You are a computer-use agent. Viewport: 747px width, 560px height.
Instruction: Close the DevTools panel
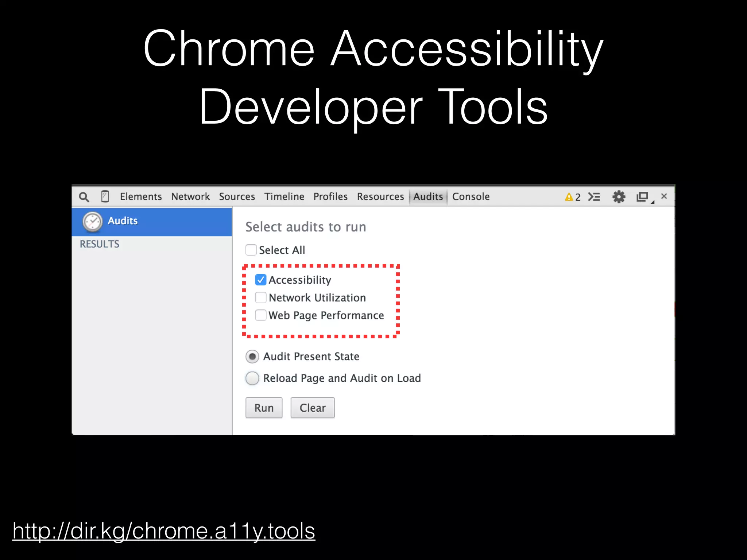[x=664, y=196]
